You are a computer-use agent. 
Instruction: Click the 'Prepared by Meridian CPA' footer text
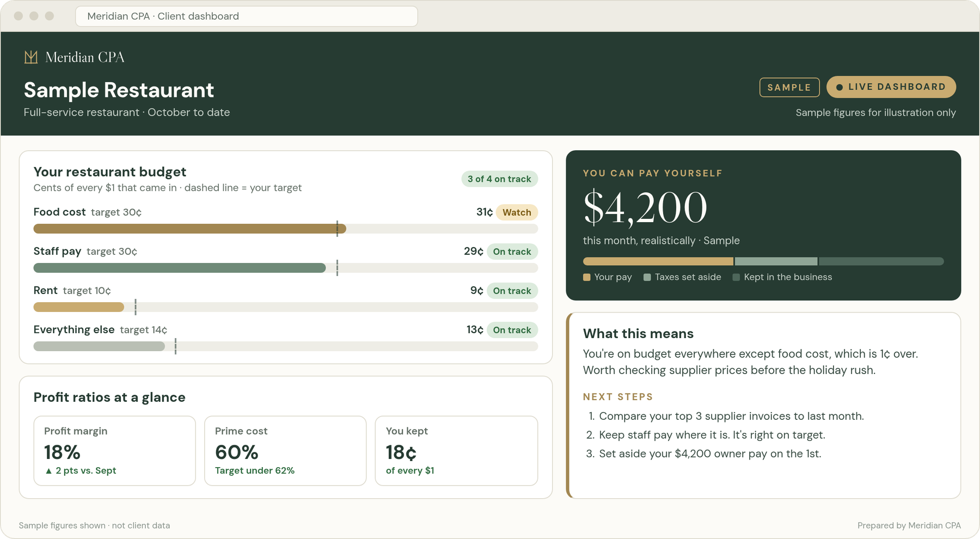pos(909,525)
